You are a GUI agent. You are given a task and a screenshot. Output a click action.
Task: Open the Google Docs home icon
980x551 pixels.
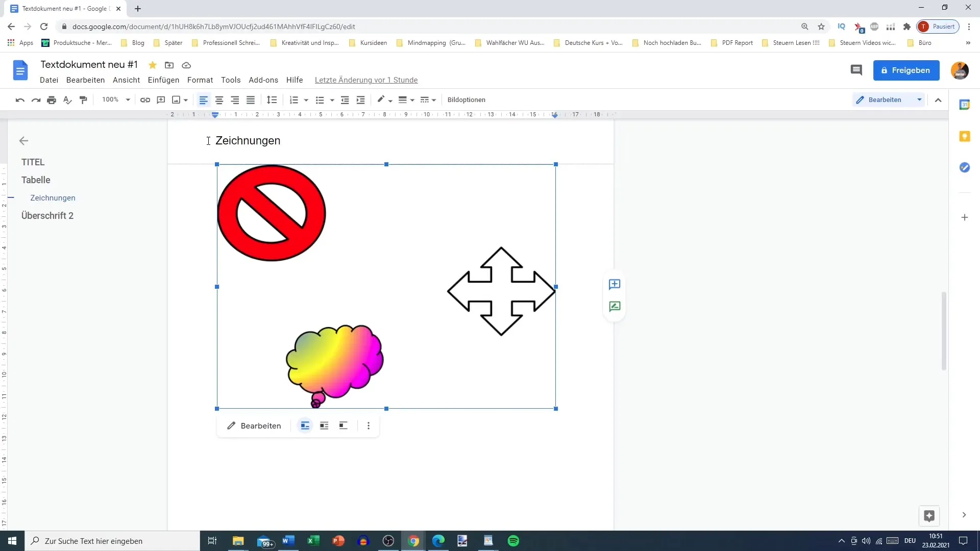pyautogui.click(x=20, y=70)
